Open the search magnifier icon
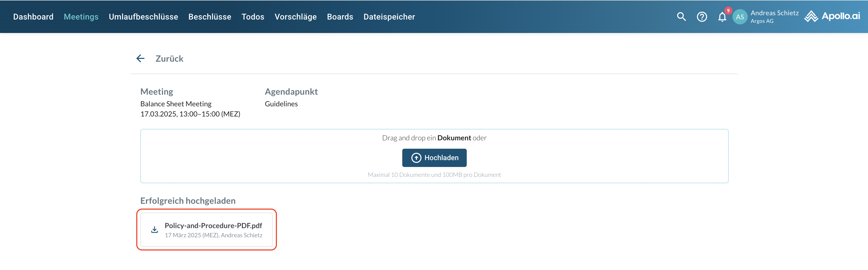This screenshot has height=270, width=868. [681, 16]
